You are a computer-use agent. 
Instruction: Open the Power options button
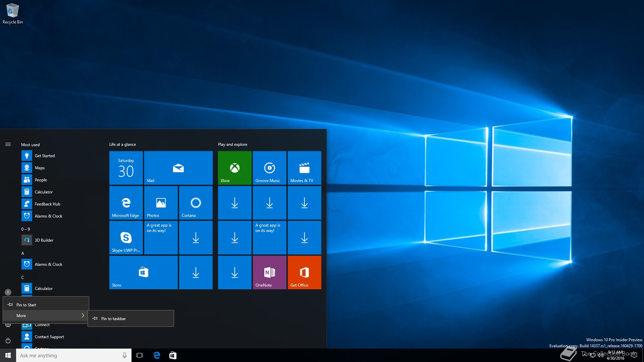point(8,341)
